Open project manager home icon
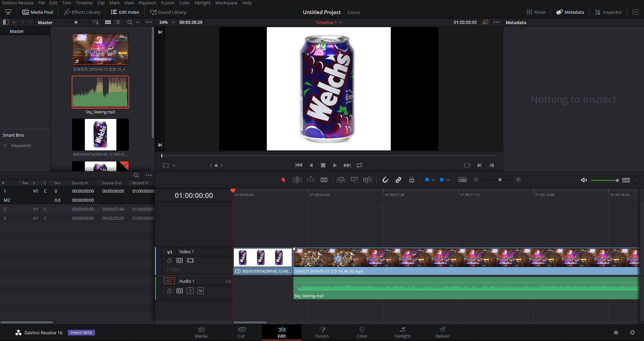This screenshot has height=341, width=644. pos(616,333)
